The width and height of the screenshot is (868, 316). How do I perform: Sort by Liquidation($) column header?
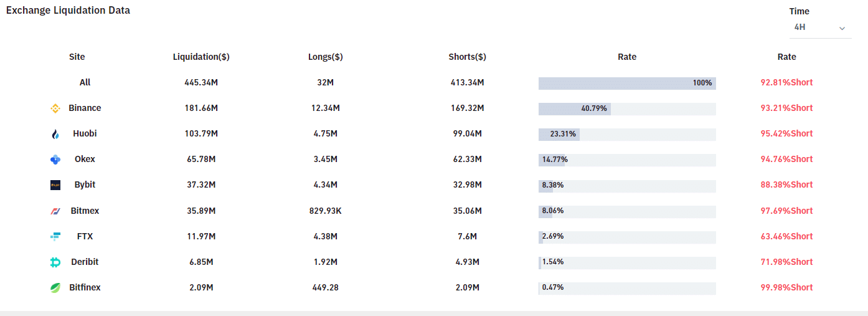(x=201, y=57)
